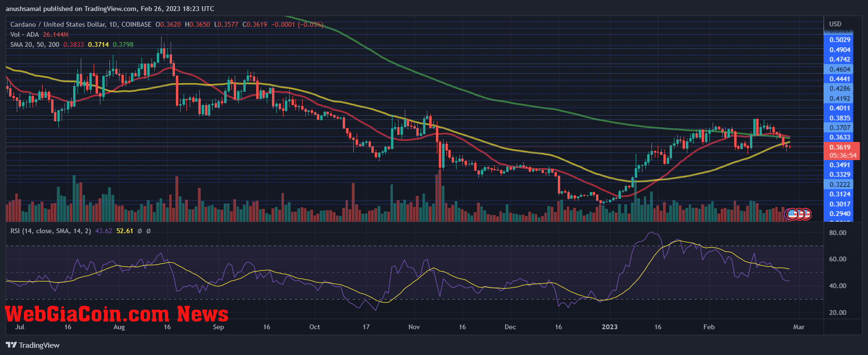Click the 0.2940 price level label
Screen dimensions: 868x355
click(x=840, y=214)
